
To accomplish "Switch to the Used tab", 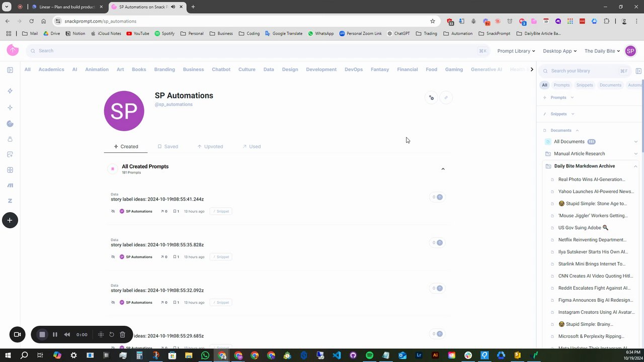I will point(252,146).
